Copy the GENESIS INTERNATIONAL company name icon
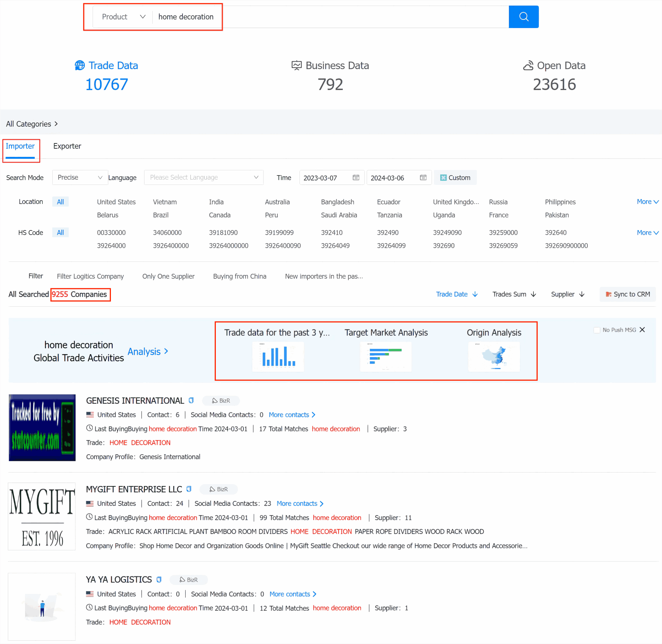This screenshot has width=662, height=644. coord(191,400)
